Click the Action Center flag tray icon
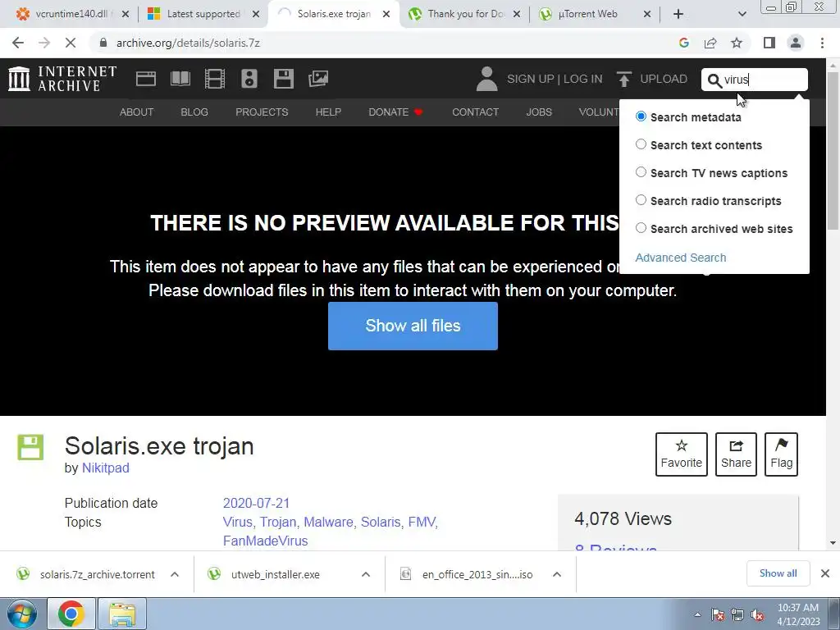 click(x=717, y=614)
